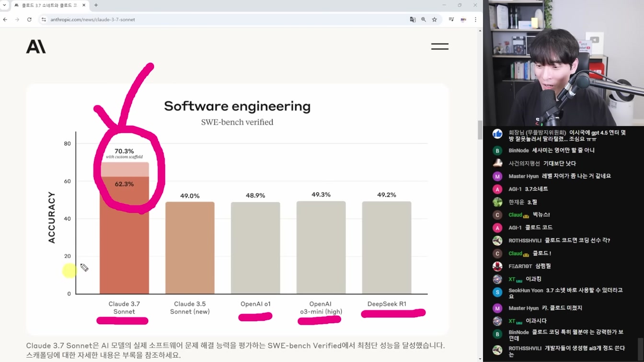Image resolution: width=644 pixels, height=362 pixels.
Task: Click the DeepSeek R1 axis label
Action: pyautogui.click(x=387, y=304)
